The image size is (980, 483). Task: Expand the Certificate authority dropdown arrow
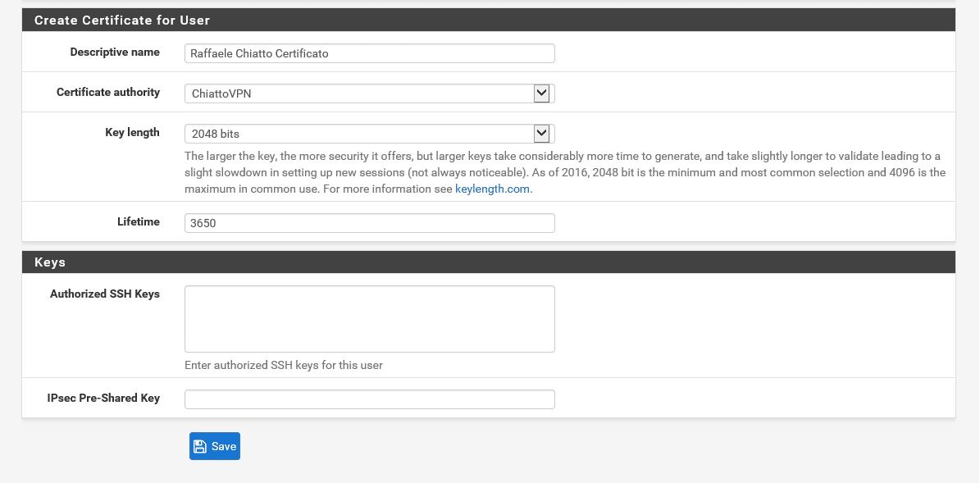(x=541, y=93)
